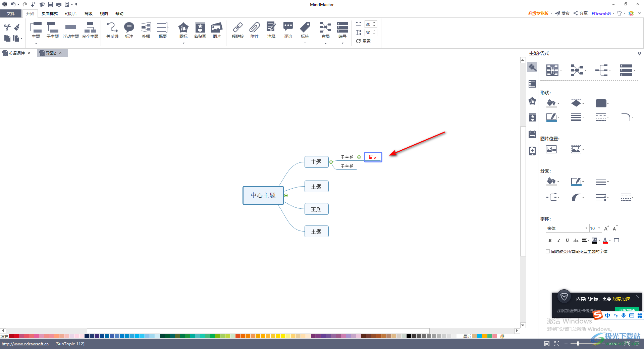Viewport: 644px width, 349px height.
Task: Select the 中心主题 central node
Action: pyautogui.click(x=263, y=195)
